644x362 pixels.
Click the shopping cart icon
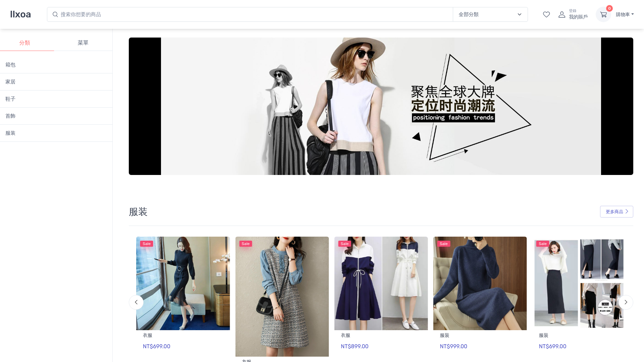click(x=603, y=14)
